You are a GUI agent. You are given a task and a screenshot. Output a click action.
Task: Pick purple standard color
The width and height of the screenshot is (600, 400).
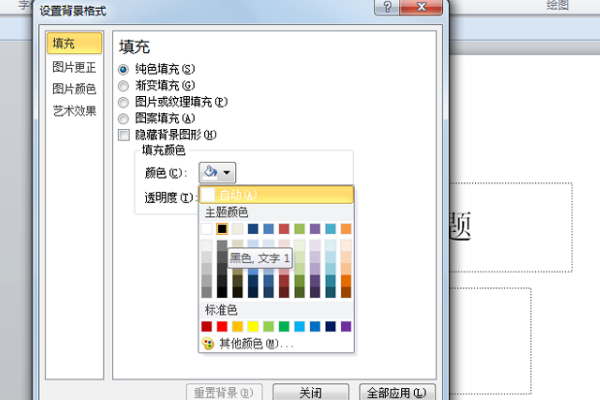(346, 327)
